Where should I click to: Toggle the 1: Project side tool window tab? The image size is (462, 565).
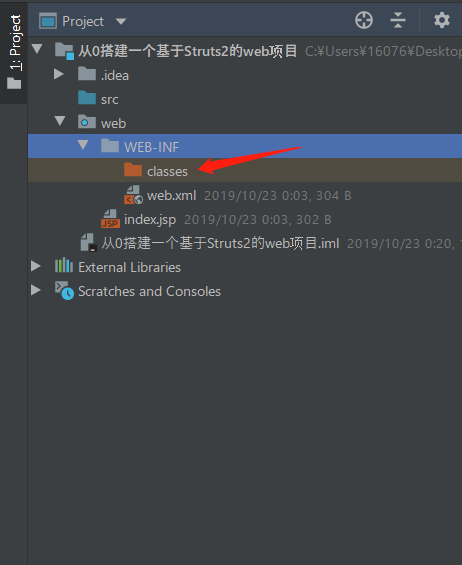[x=14, y=52]
